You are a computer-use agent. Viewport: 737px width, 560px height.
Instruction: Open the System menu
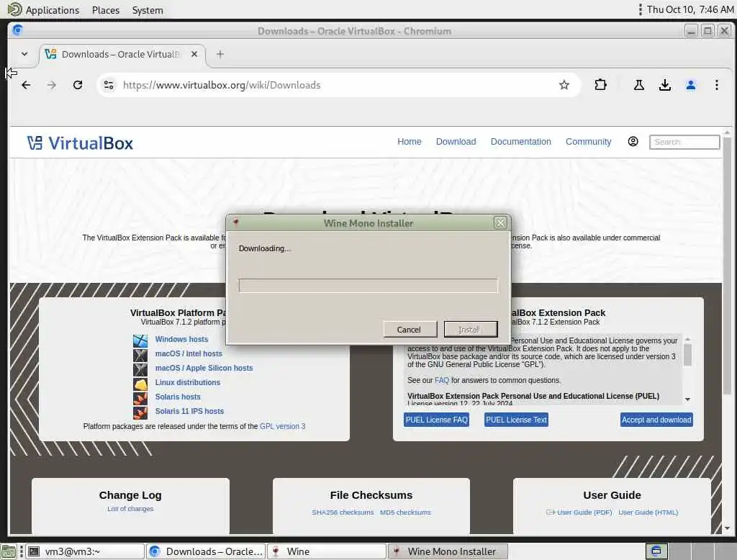coord(148,10)
